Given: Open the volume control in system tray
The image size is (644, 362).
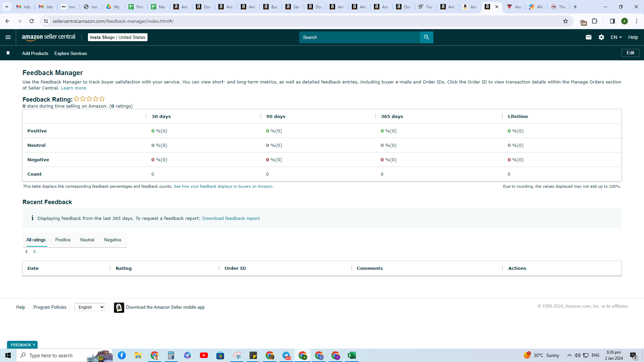Looking at the screenshot, I should tap(577, 355).
